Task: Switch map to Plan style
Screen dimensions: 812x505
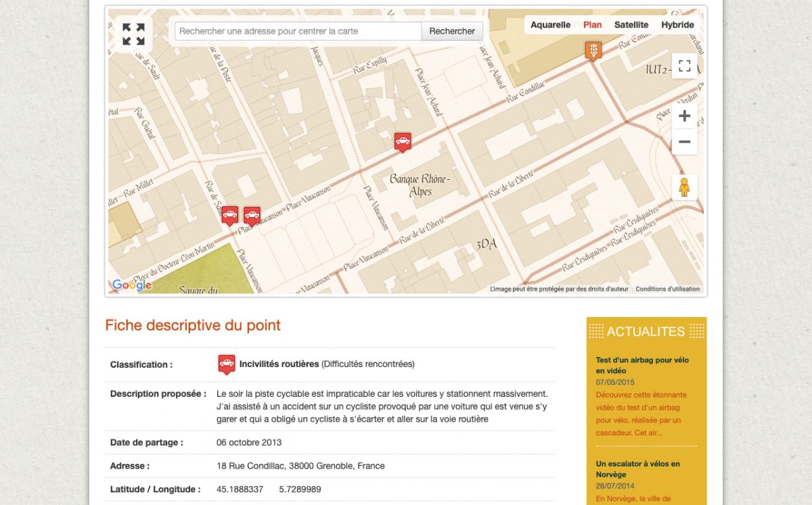Action: [592, 25]
